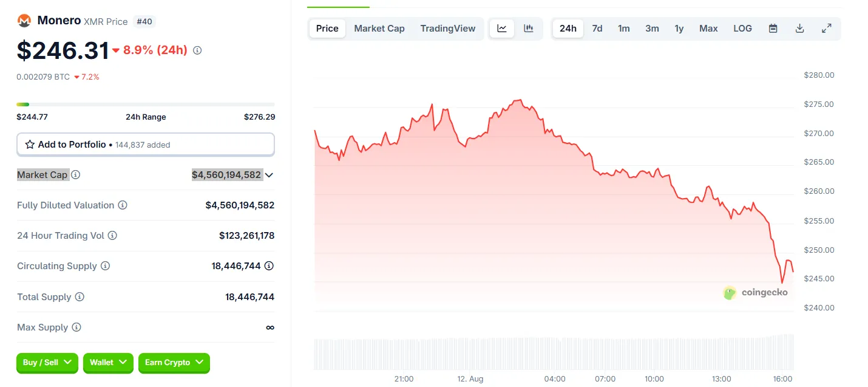868x387 pixels.
Task: Select the 7d time range
Action: [x=597, y=29]
